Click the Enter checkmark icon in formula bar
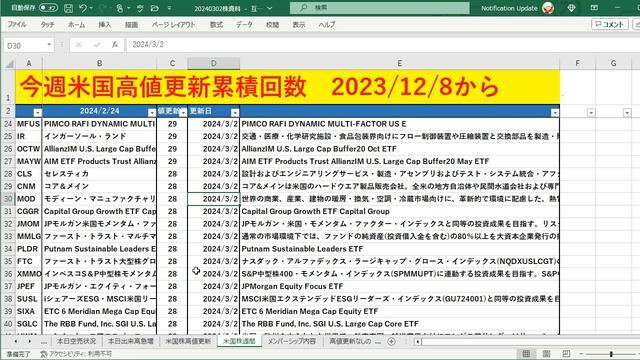640x360 pixels. (x=97, y=44)
